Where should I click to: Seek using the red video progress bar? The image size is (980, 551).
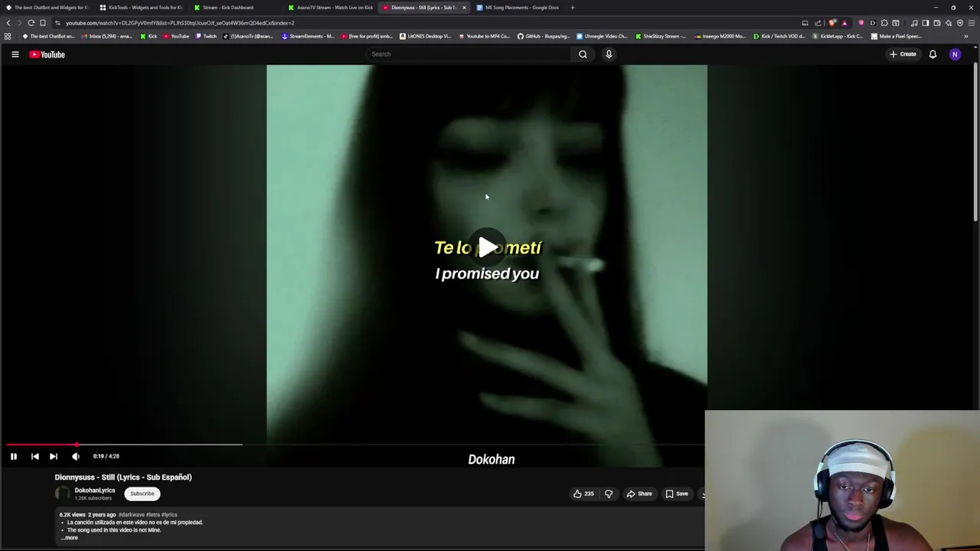coord(355,444)
